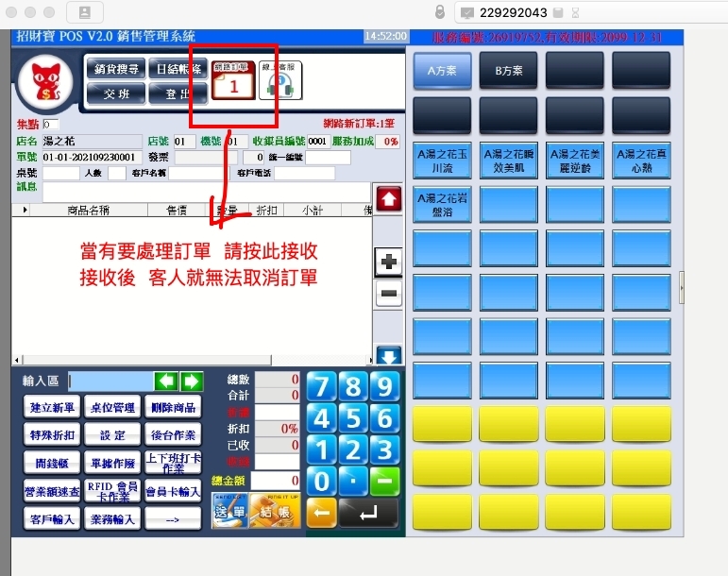
Task: Decrease quantity with the minus button
Action: (x=389, y=294)
